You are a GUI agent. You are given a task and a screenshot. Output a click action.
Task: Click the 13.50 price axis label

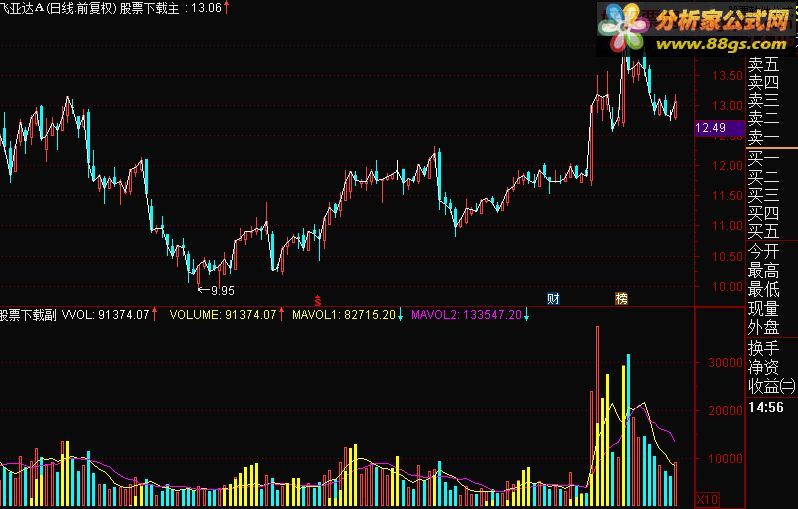[727, 76]
